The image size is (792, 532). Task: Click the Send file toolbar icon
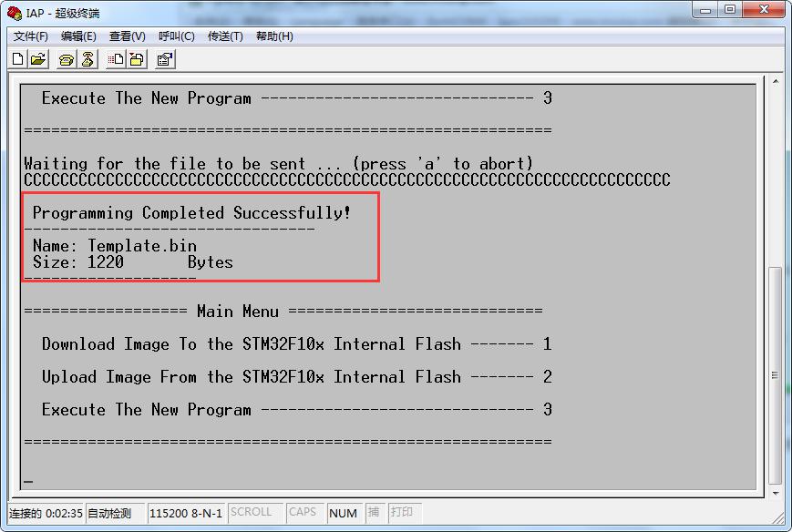point(116,59)
